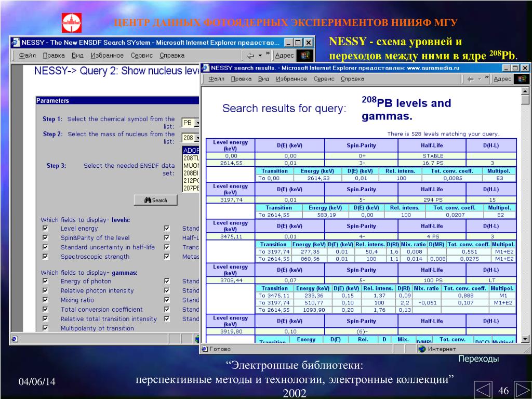Click Адрес label in results window

[x=502, y=79]
